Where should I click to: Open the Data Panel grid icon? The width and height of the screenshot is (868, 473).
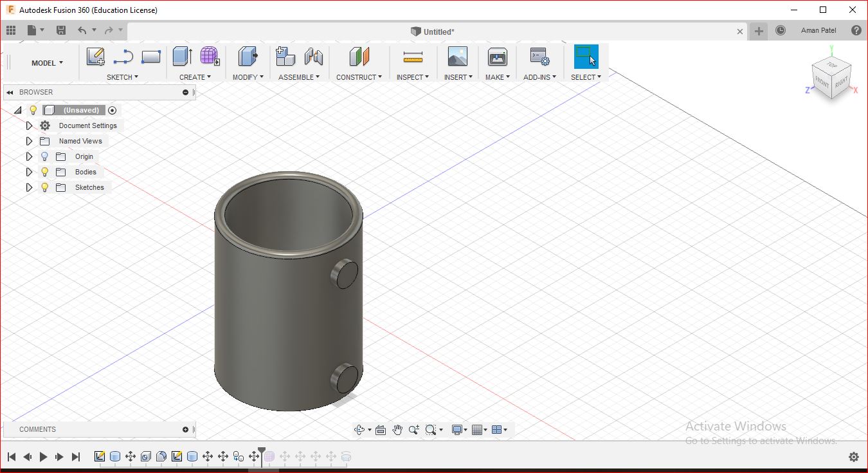pos(11,30)
